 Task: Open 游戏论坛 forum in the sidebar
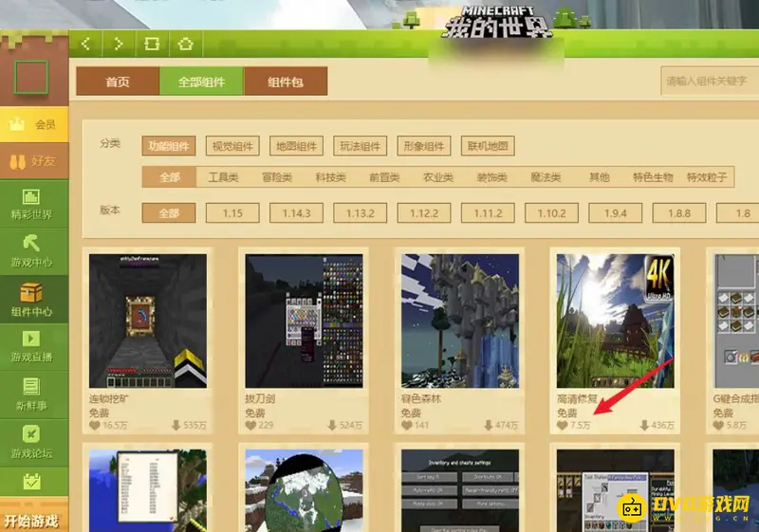pyautogui.click(x=33, y=438)
